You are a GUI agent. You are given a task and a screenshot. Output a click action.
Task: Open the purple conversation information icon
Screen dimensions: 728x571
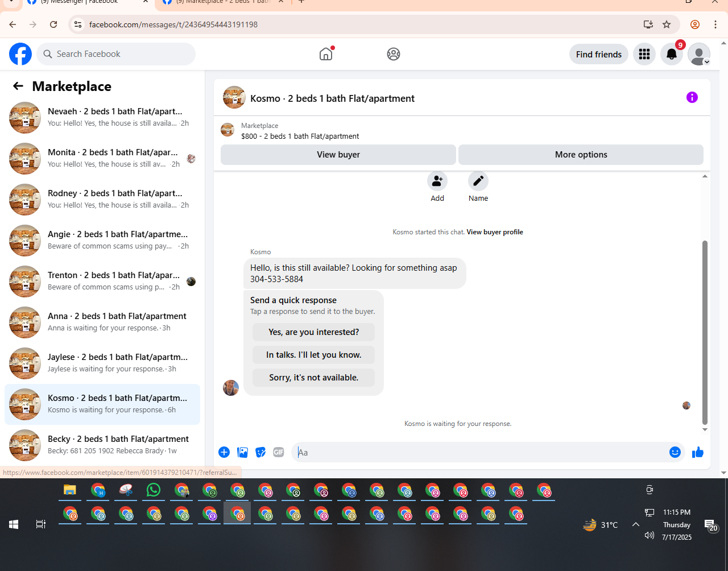(692, 97)
